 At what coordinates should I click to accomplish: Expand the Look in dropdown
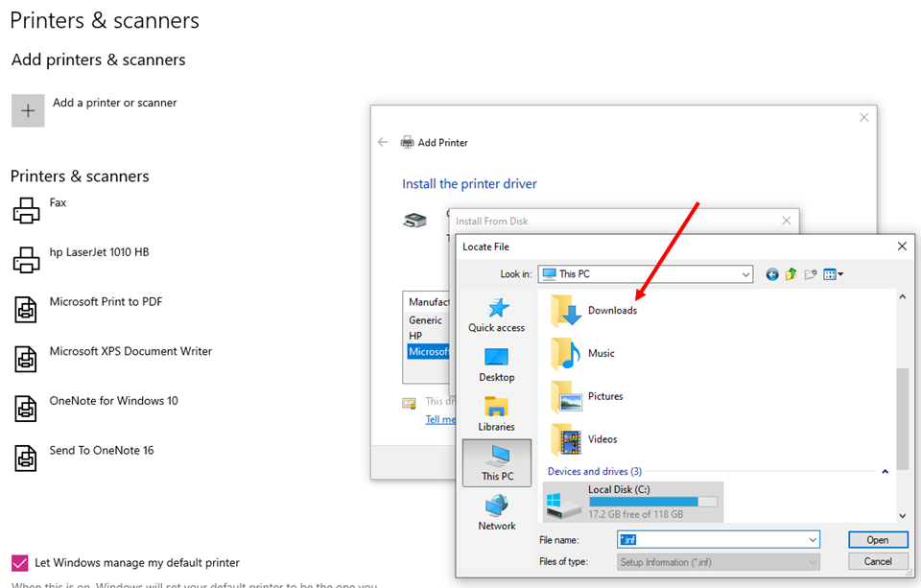745,274
